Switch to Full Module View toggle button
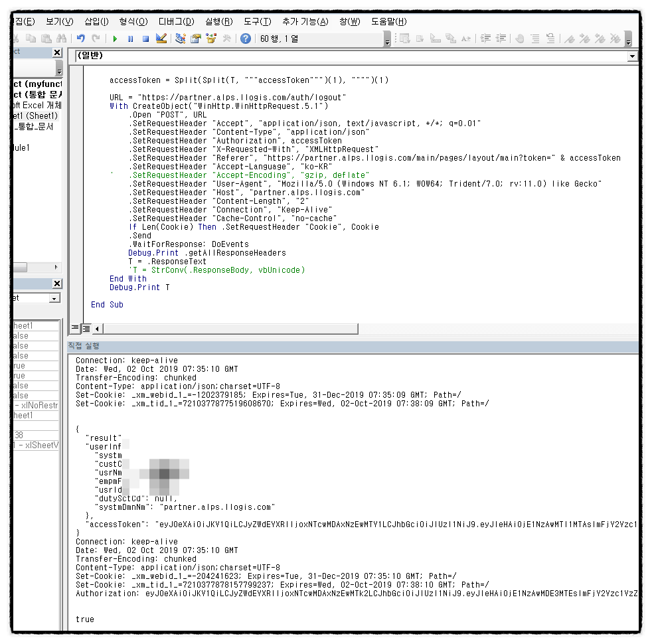Screen dimensions: 652x644 coord(86,328)
